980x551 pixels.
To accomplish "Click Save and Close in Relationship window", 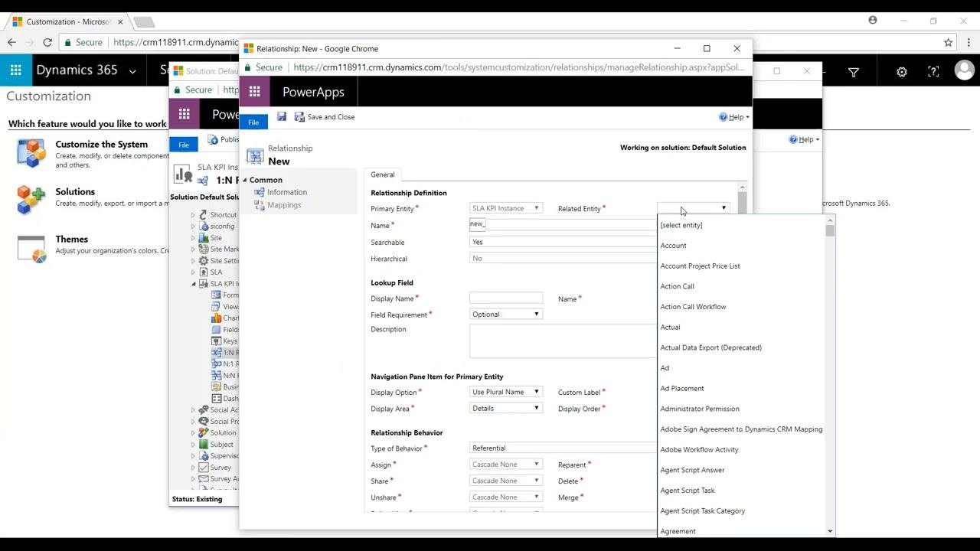I will (x=325, y=117).
